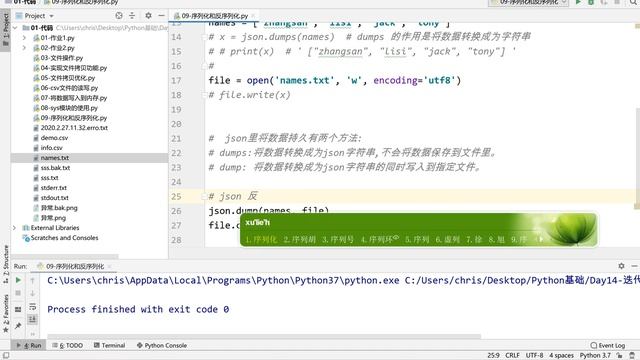The height and width of the screenshot is (360, 640).
Task: Collapse the 01-代码 root folder
Action: click(x=15, y=28)
